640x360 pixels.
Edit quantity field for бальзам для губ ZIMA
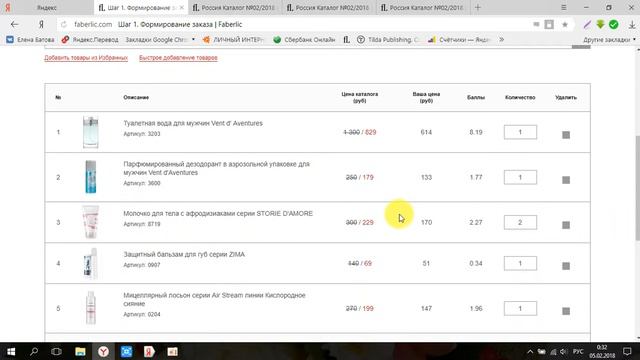point(520,263)
